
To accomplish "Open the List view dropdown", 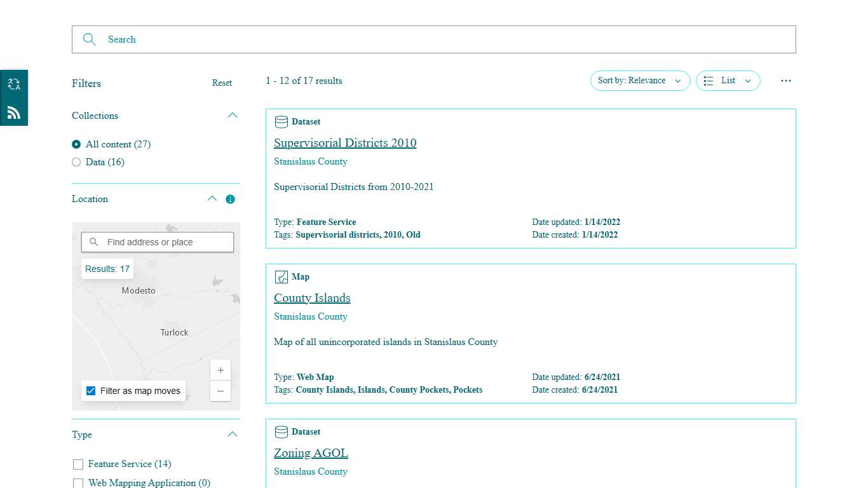I will click(728, 81).
